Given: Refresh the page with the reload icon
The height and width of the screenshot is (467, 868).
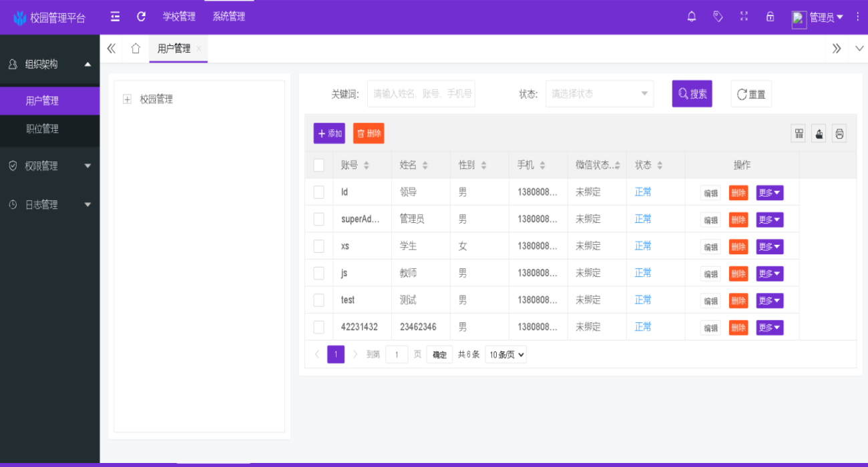Looking at the screenshot, I should pyautogui.click(x=141, y=17).
